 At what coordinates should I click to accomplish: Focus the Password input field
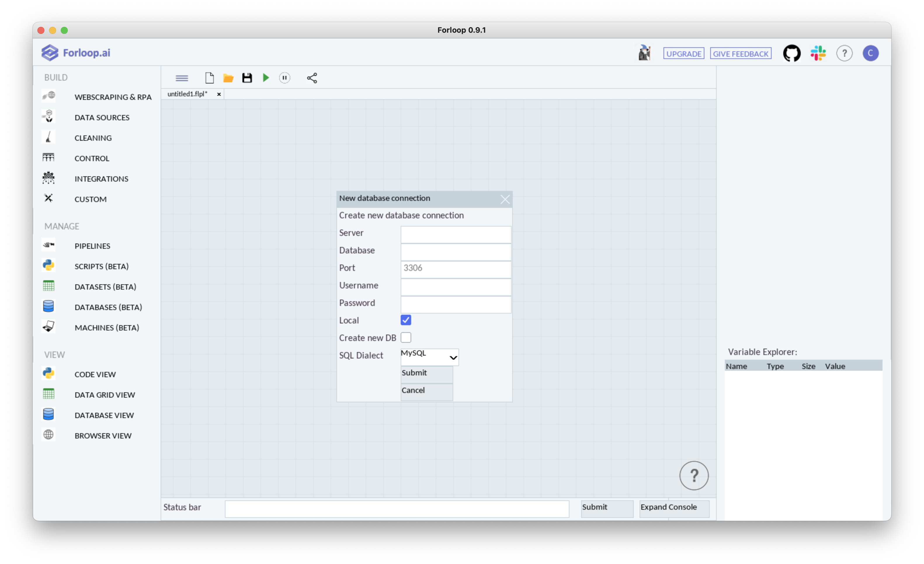point(456,304)
